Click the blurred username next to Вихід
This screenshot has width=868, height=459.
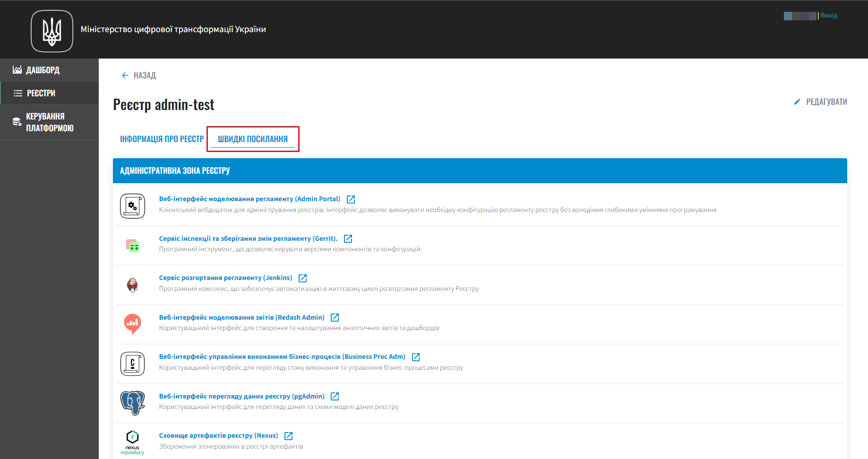(x=800, y=16)
